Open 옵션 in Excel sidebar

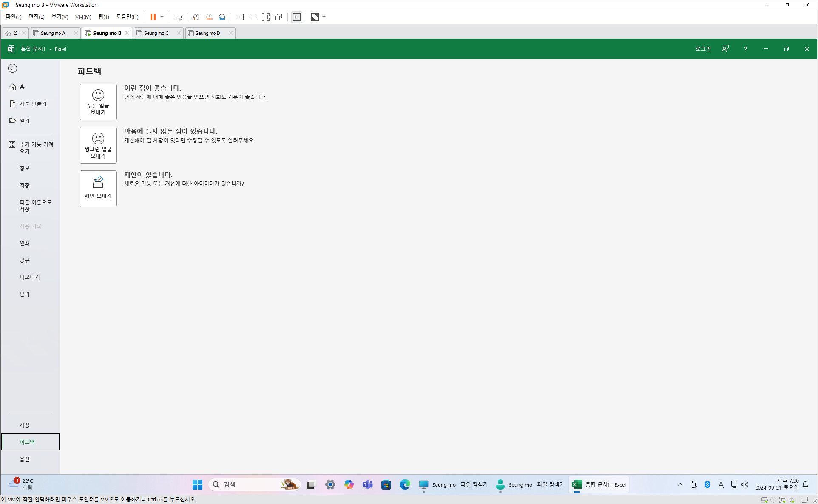coord(25,459)
